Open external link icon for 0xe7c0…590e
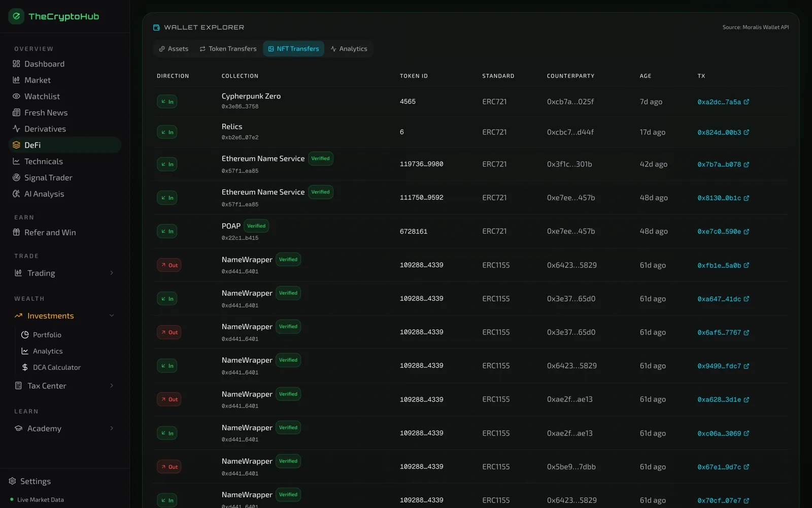Image resolution: width=812 pixels, height=508 pixels. tap(747, 232)
